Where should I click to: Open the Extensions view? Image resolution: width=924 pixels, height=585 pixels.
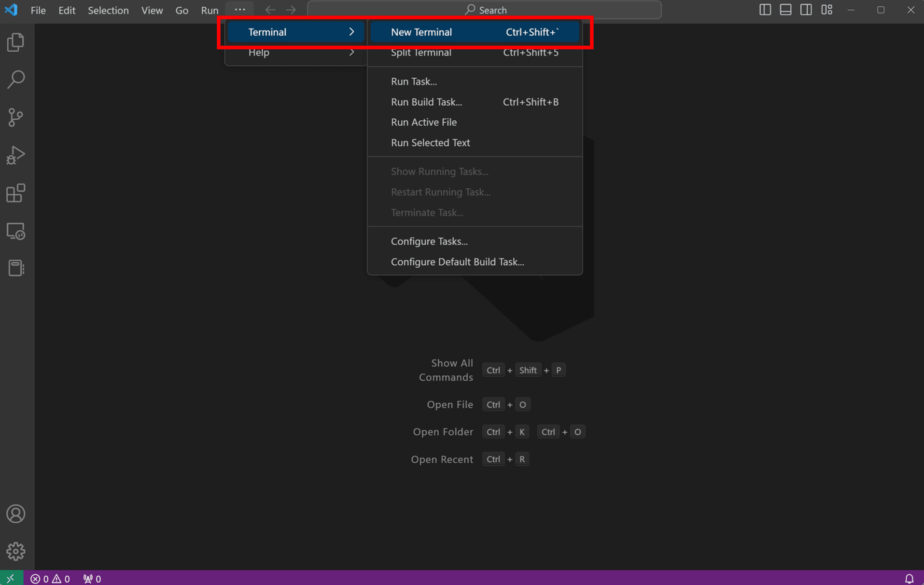pos(16,193)
